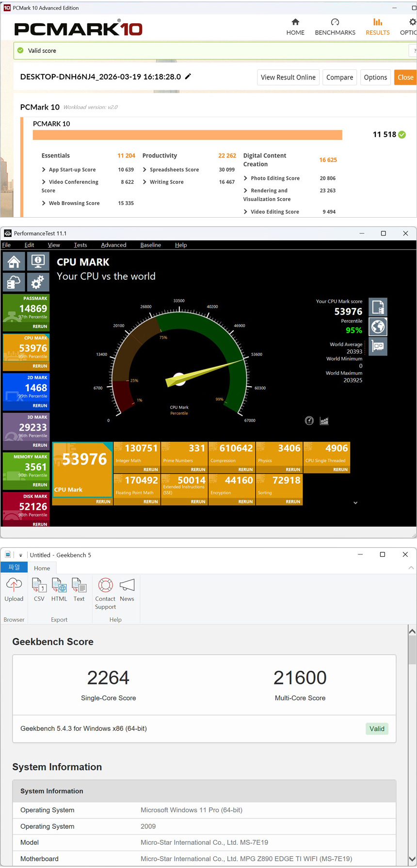Open PerformanceTest home icon
The width and height of the screenshot is (417, 868).
click(x=14, y=262)
